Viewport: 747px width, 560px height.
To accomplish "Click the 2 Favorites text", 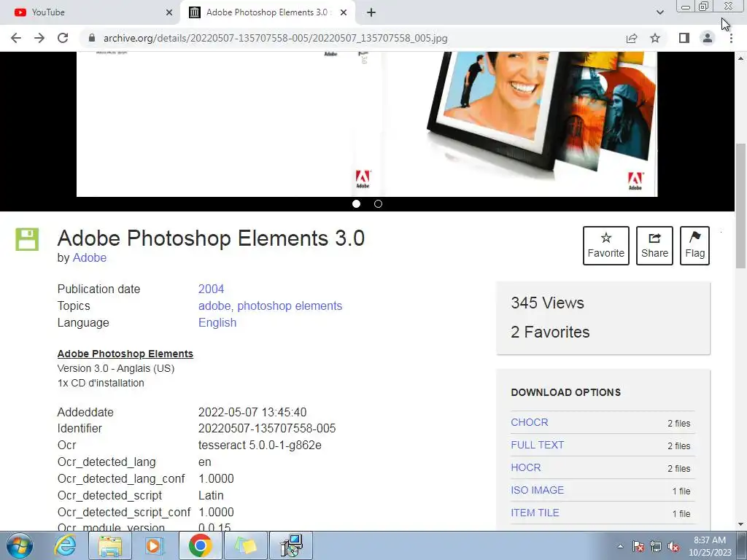I will (550, 332).
